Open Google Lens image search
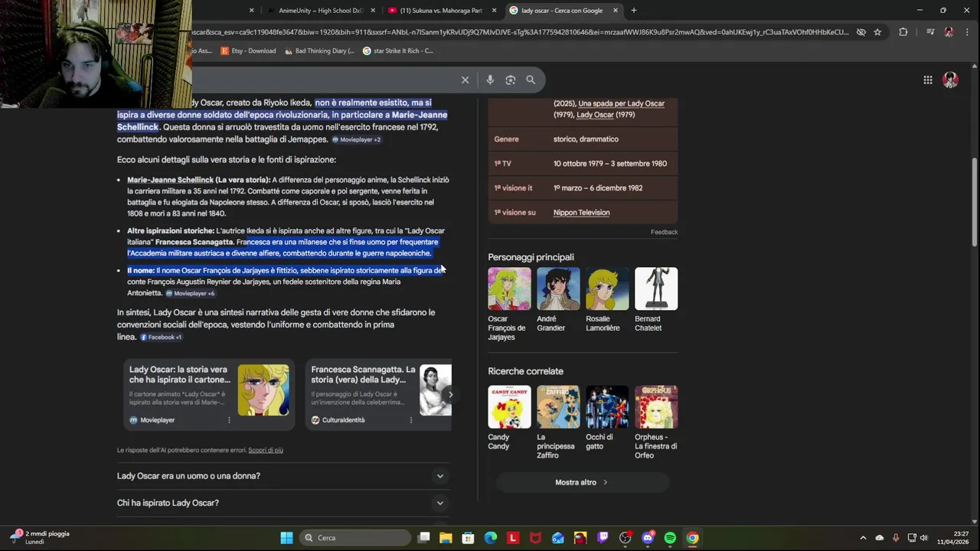This screenshot has height=551, width=980. (x=511, y=80)
